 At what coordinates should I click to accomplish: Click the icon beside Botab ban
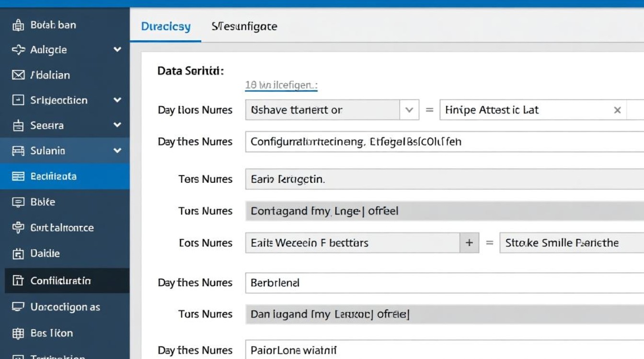(18, 25)
